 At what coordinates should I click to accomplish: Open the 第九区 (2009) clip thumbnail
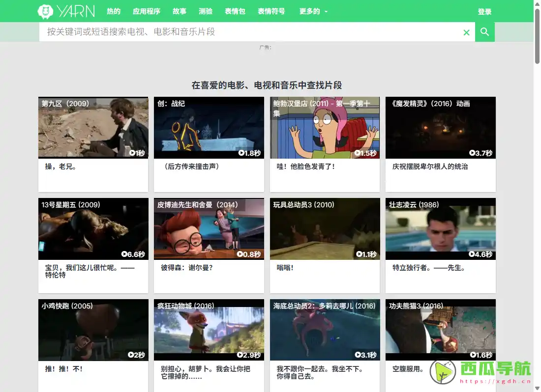(x=93, y=127)
